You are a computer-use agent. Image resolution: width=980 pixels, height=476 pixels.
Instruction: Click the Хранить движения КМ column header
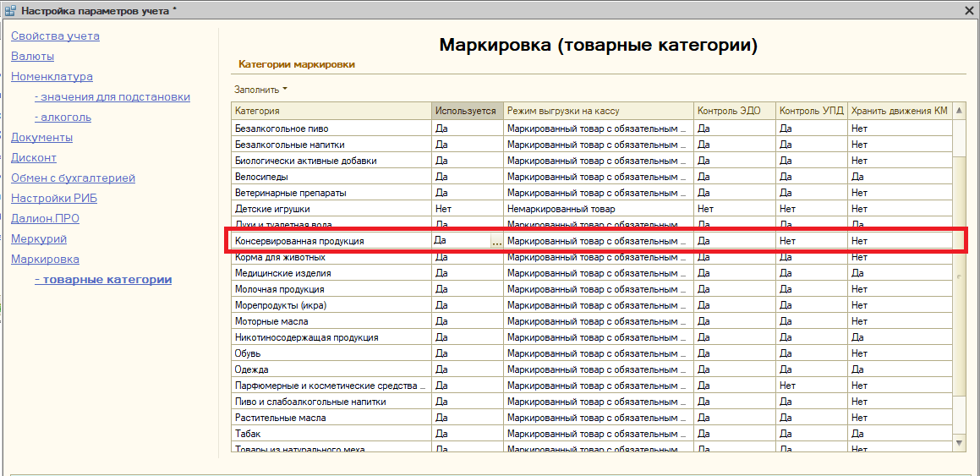tap(899, 111)
